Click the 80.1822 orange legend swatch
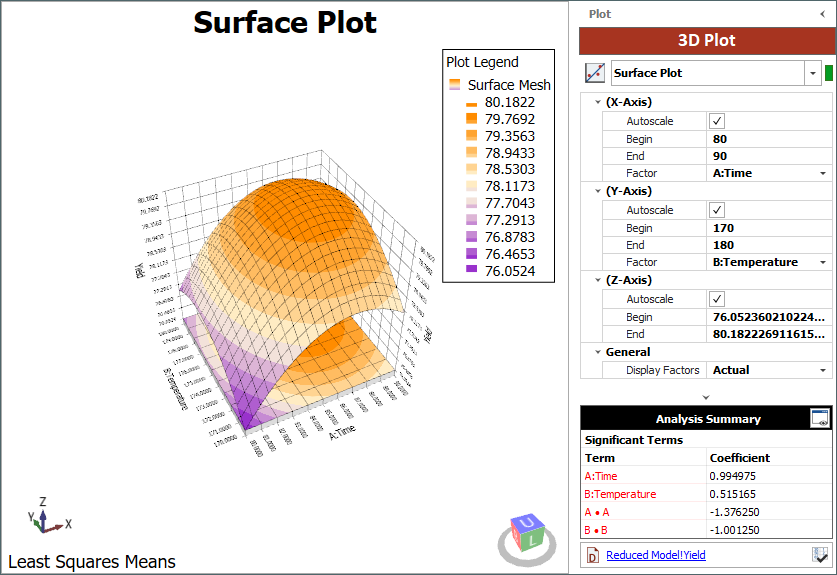This screenshot has width=837, height=575. click(470, 102)
